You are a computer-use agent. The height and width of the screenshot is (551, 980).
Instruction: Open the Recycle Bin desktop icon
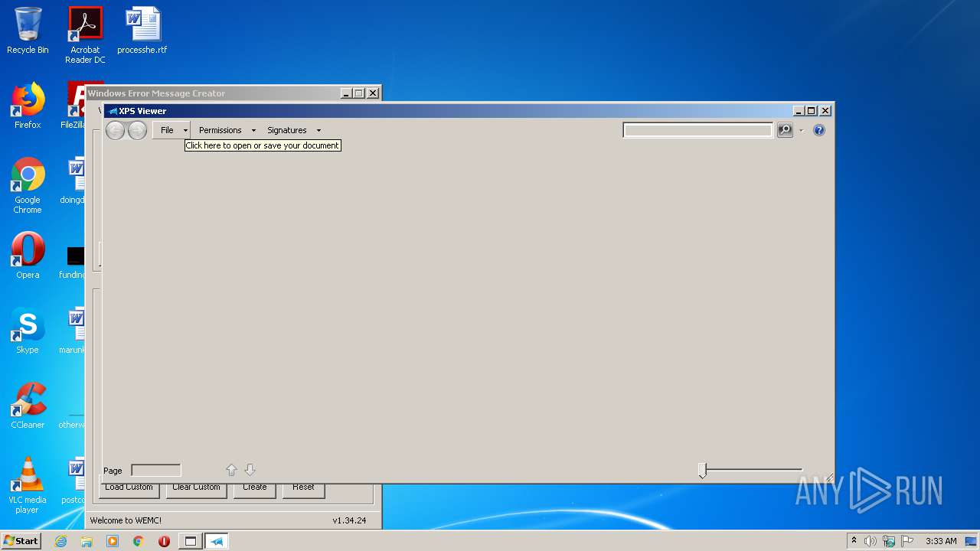(x=28, y=31)
